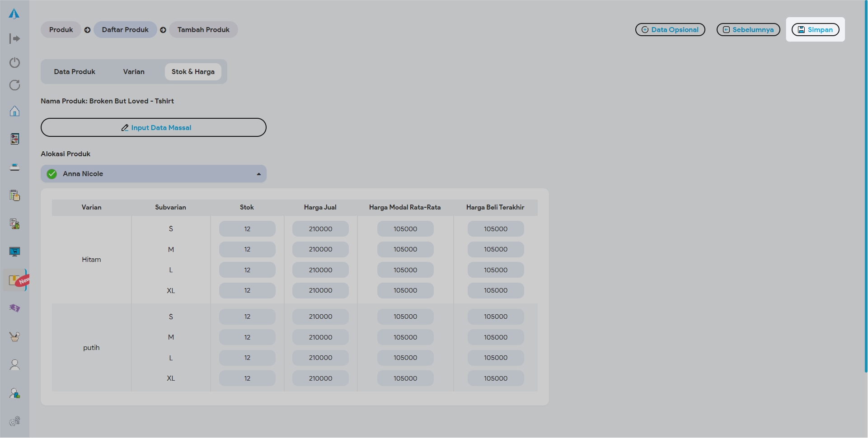This screenshot has height=438, width=868.
Task: Open Data Opsional
Action: 670,30
